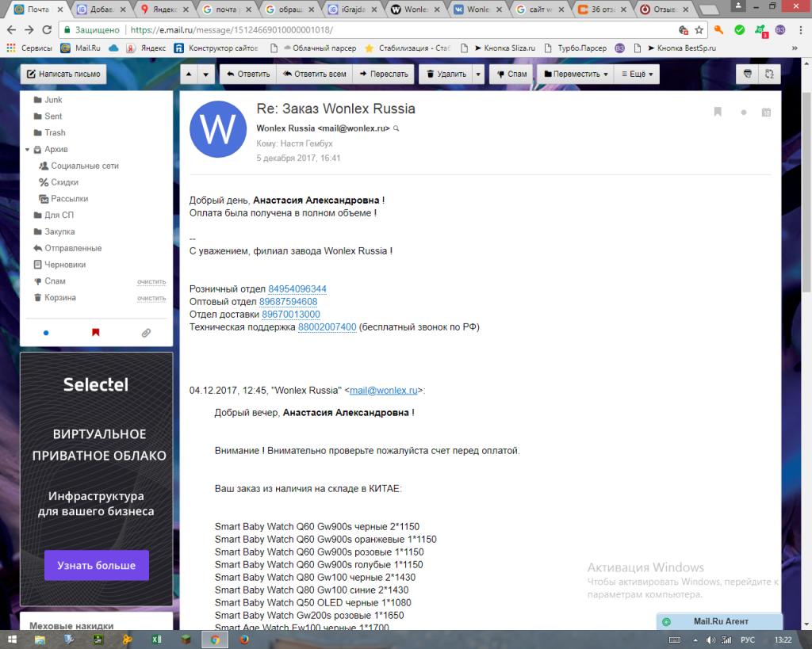Open the Mail.Ru bookmark
Viewport: 812px width, 649px height.
click(x=81, y=48)
